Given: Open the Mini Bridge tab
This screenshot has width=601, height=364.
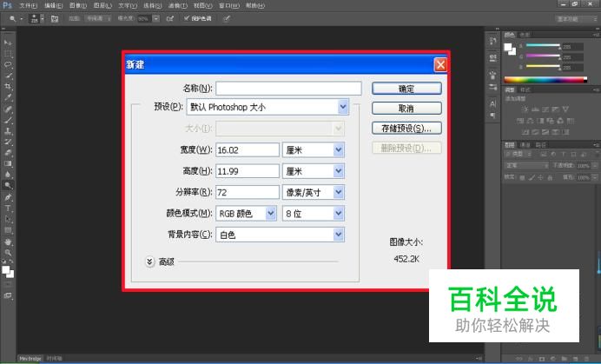Looking at the screenshot, I should [x=30, y=359].
